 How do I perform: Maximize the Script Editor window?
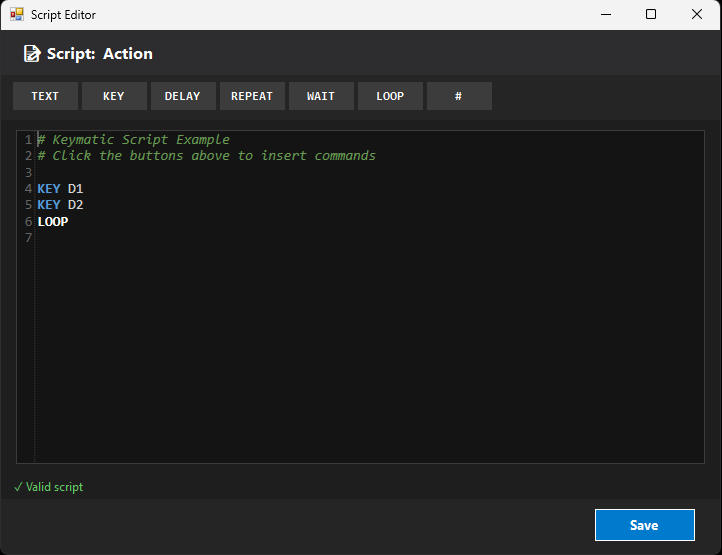click(651, 14)
